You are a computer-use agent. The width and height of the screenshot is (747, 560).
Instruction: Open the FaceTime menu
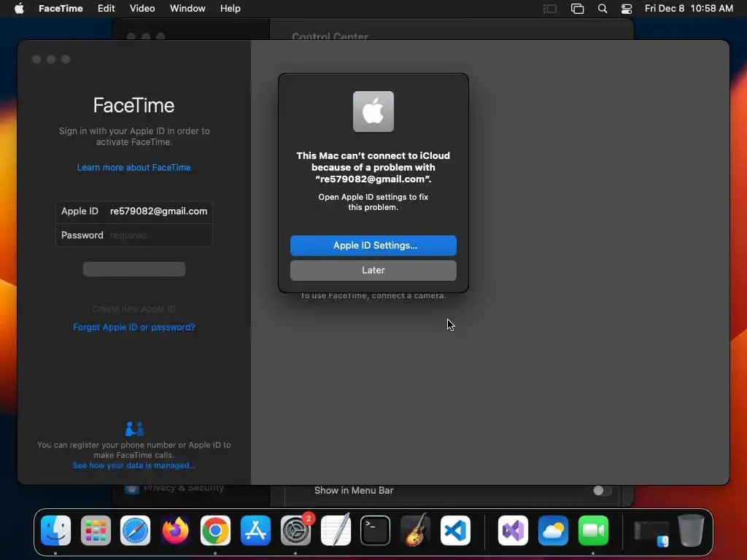click(x=61, y=8)
